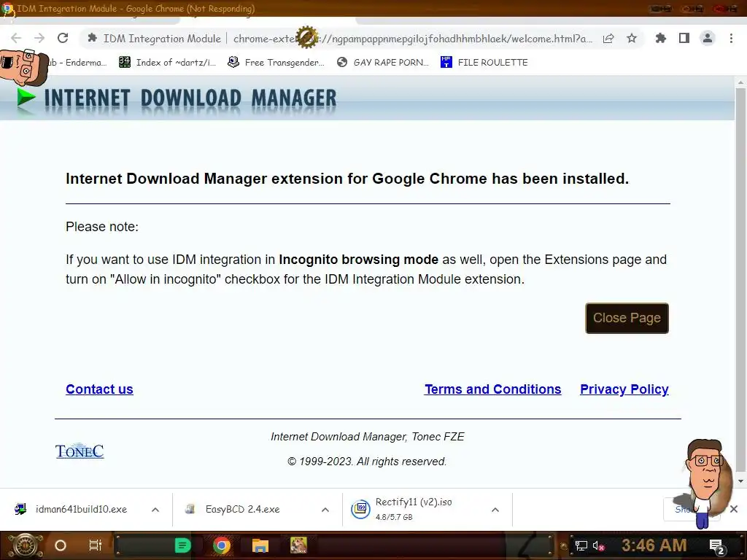747x560 pixels.
Task: Expand options for Rectify11 (v2).iso download
Action: coord(495,510)
